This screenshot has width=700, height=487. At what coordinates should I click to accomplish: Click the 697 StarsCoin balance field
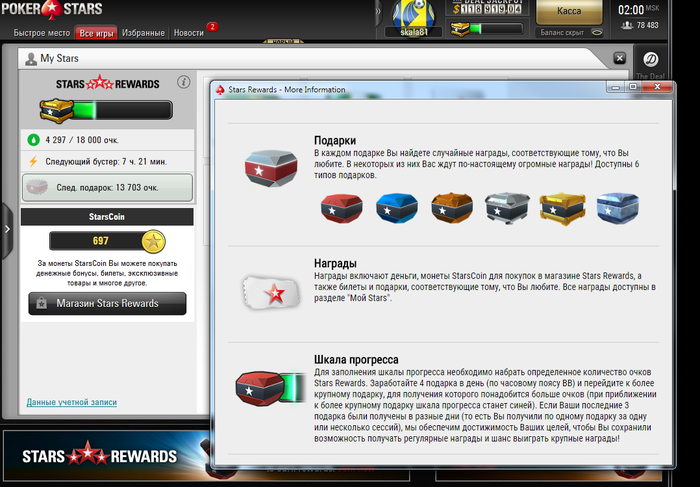(101, 241)
